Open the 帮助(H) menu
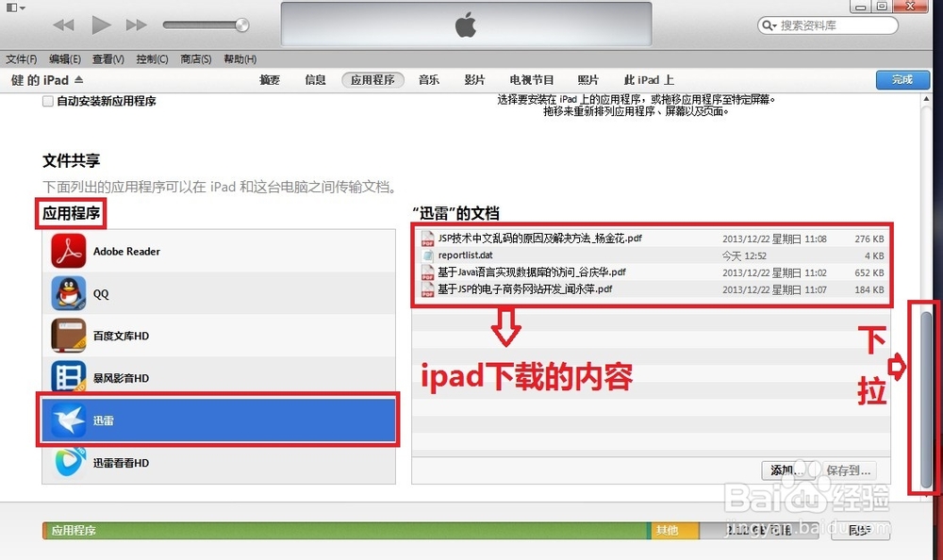The image size is (943, 560). 240,59
